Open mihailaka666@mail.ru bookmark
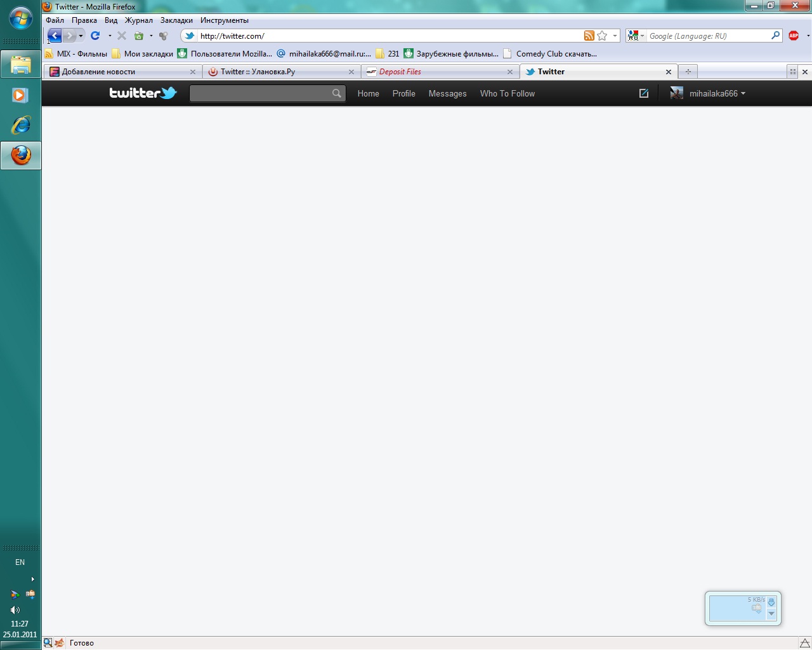Viewport: 812px width, 650px height. [324, 54]
